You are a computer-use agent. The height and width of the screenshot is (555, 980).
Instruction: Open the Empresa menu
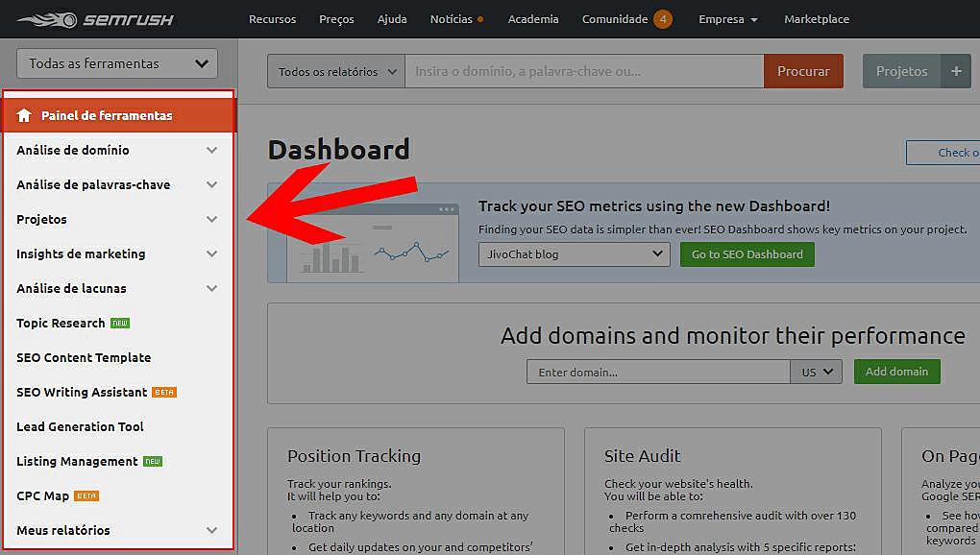click(727, 18)
